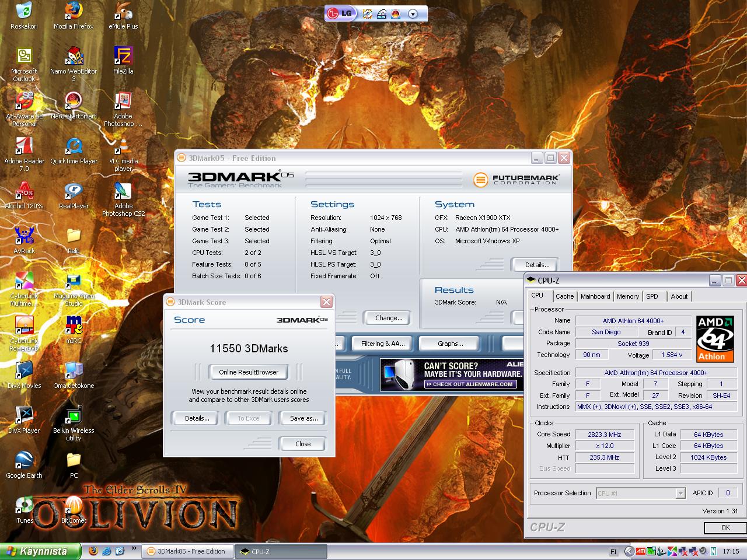The width and height of the screenshot is (747, 560).
Task: Click the HTT value 235.3 MHz
Action: point(605,457)
